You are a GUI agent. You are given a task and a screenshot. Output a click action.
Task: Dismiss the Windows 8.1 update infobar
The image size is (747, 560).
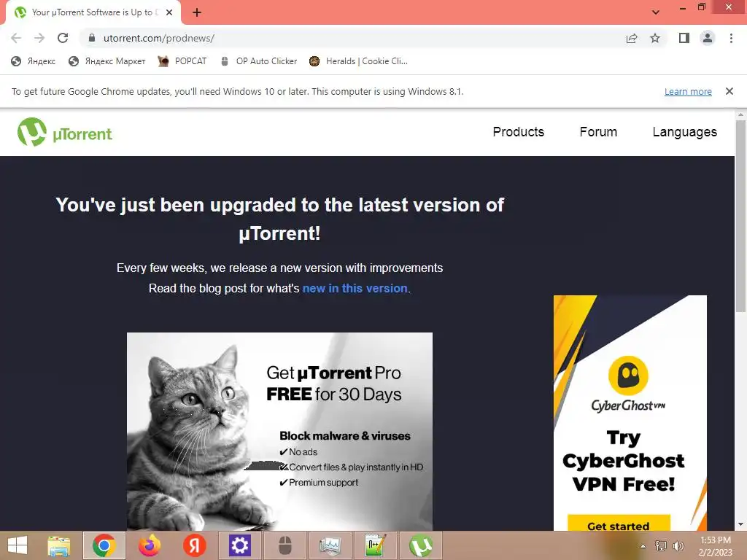pos(729,91)
